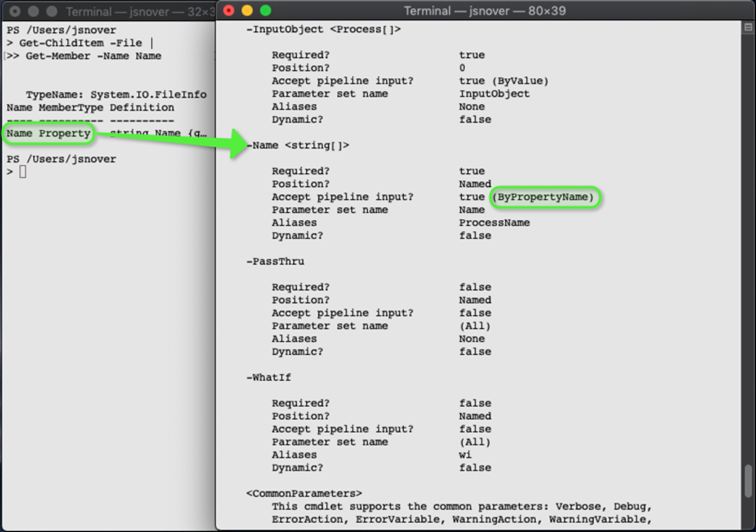
Task: Click the 'ProcessName' alias value
Action: [x=494, y=223]
